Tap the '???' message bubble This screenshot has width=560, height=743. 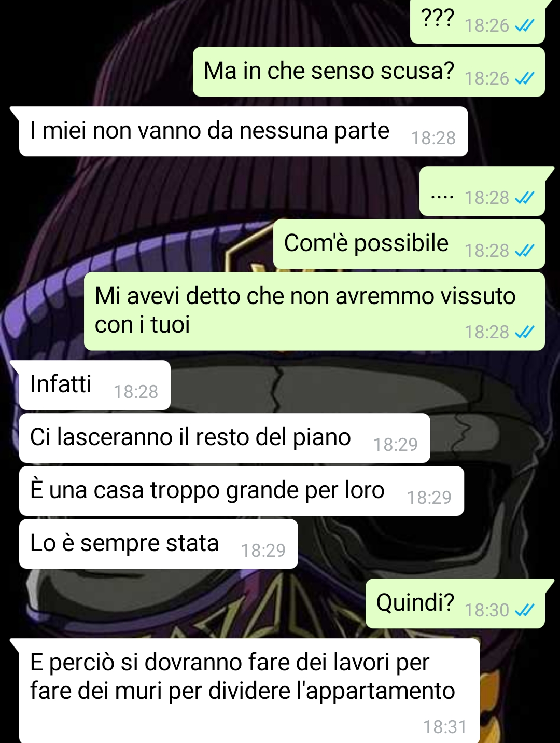tap(478, 21)
